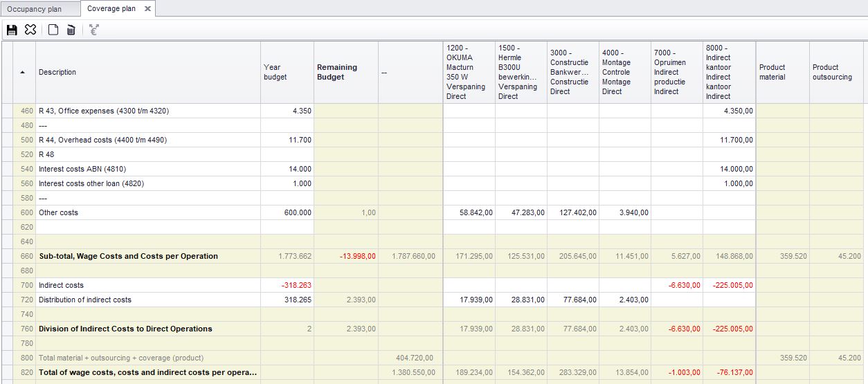
Task: Click the Remaining Budget column header
Action: pyautogui.click(x=346, y=72)
